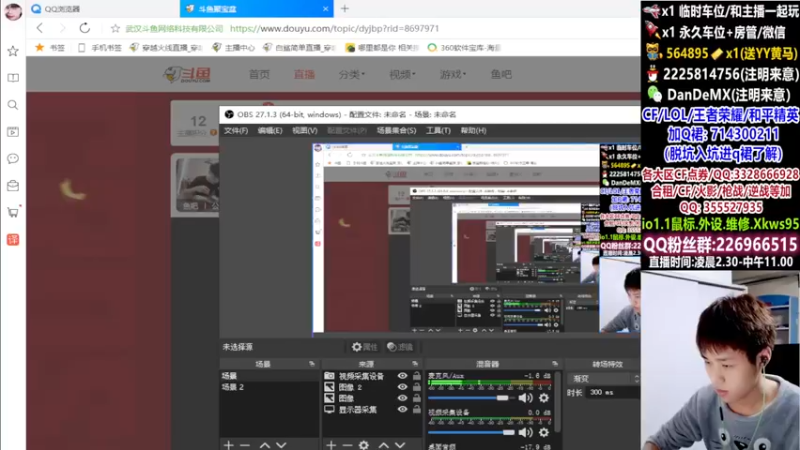This screenshot has width=800, height=450.
Task: Go to the Douyu 直播 link
Action: 304,74
